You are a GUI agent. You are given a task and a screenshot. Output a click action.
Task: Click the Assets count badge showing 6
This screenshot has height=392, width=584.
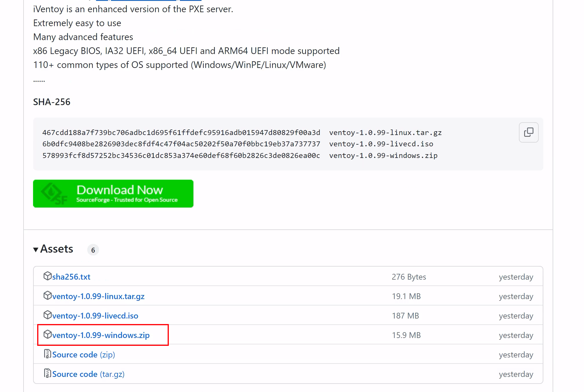(x=93, y=250)
